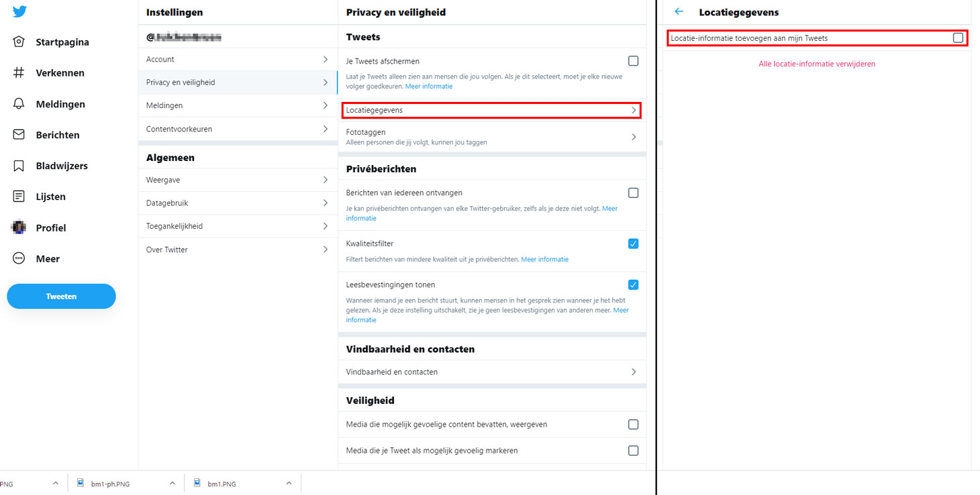Expand the Fototaggen chevron
Viewport: 980px width, 495px height.
pos(634,137)
